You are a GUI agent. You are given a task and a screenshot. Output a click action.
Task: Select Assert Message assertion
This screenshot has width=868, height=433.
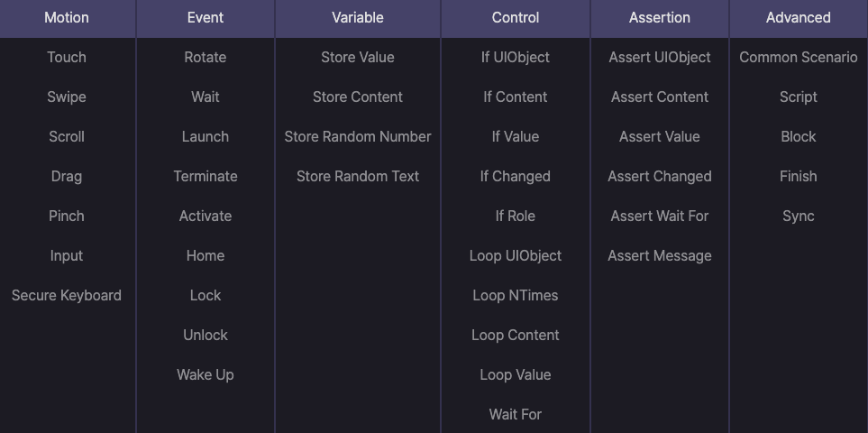[x=659, y=256]
